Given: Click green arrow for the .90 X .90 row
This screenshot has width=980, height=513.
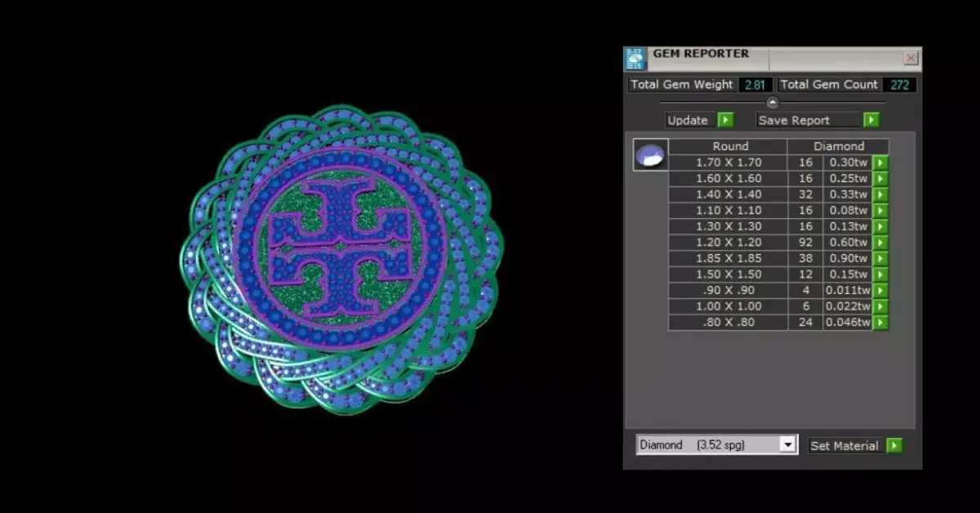Looking at the screenshot, I should pyautogui.click(x=880, y=290).
